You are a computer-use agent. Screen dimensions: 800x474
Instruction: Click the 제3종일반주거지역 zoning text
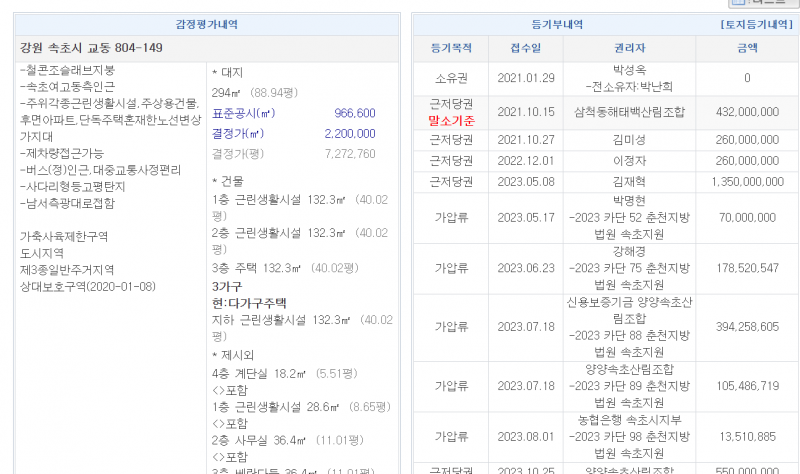[68, 270]
